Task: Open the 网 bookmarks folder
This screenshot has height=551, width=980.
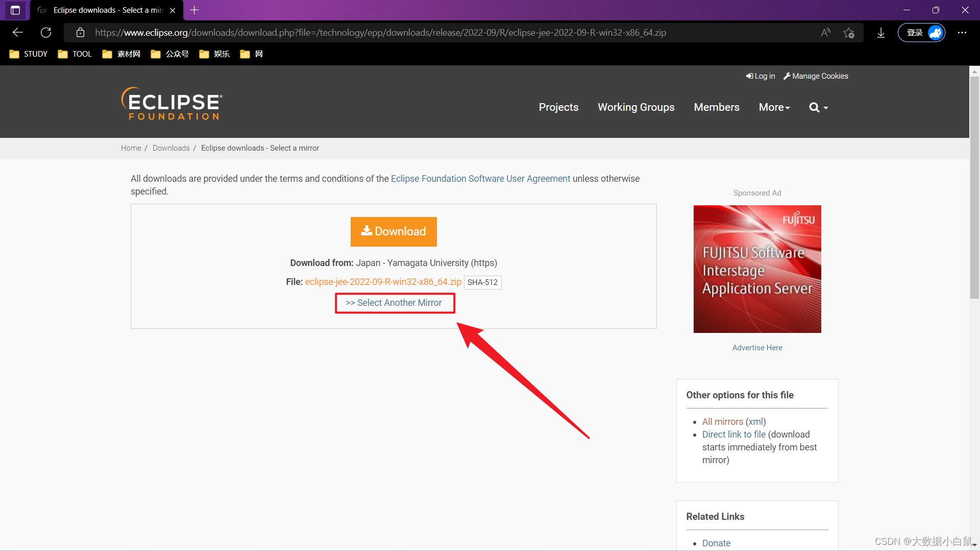Action: coord(252,54)
